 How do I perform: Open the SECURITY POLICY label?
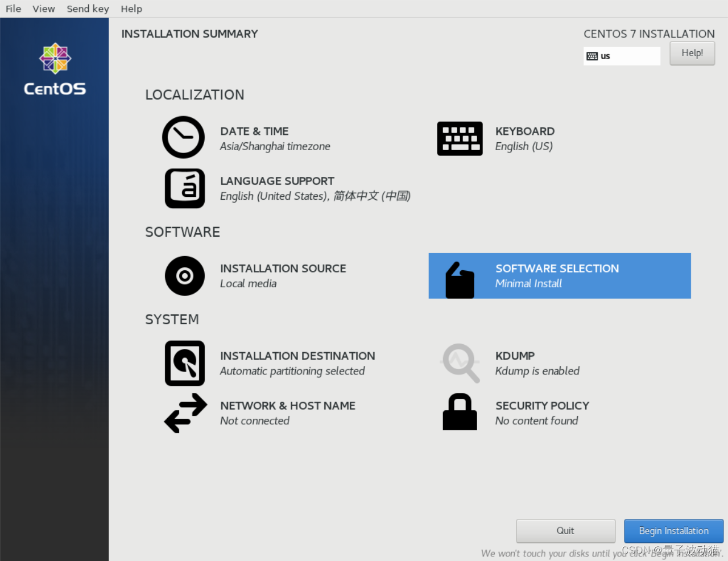(x=542, y=406)
